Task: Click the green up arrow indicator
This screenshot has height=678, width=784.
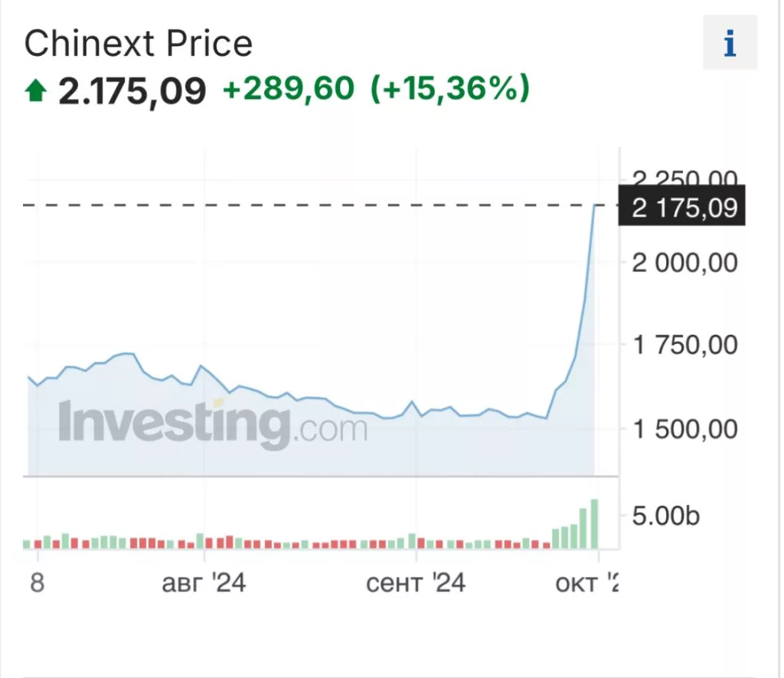Action: 35,92
